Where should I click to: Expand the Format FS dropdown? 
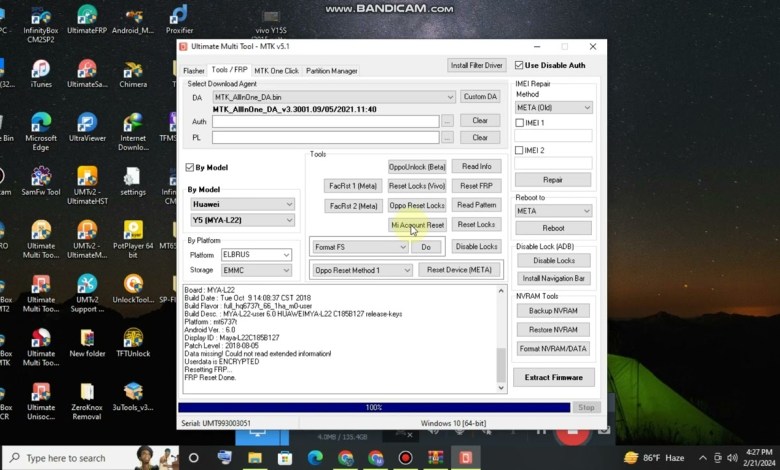tap(359, 246)
